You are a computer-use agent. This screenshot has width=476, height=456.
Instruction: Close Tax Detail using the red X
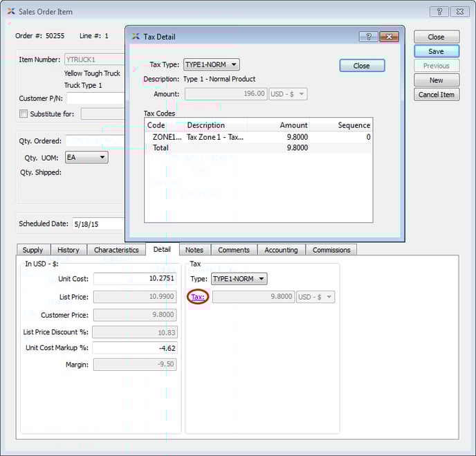point(389,37)
